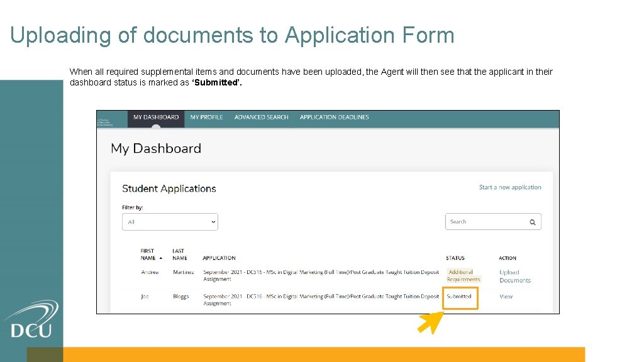Click the Application column header

click(x=219, y=258)
